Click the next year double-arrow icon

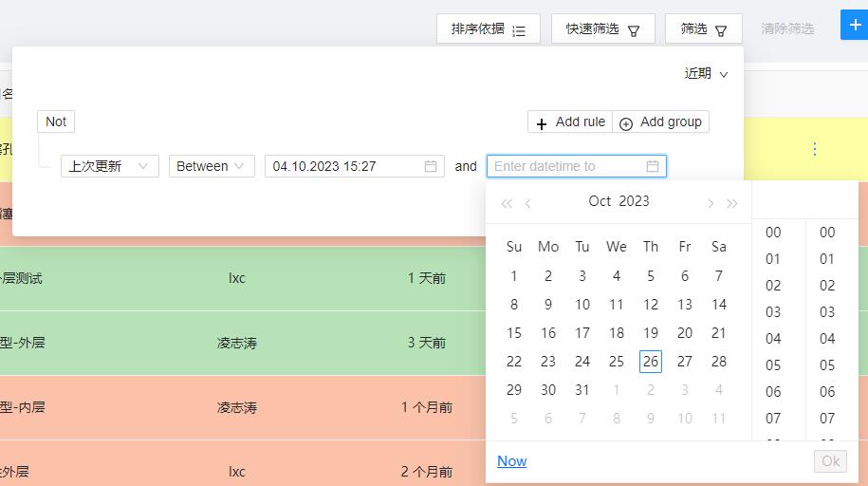731,203
